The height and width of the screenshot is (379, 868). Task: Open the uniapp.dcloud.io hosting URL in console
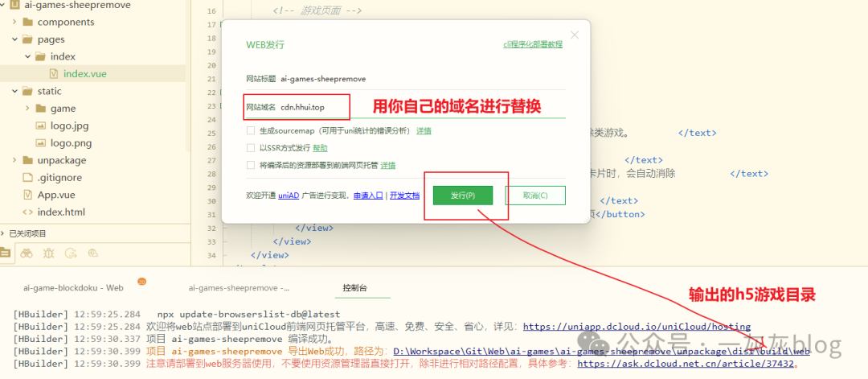pyautogui.click(x=637, y=327)
